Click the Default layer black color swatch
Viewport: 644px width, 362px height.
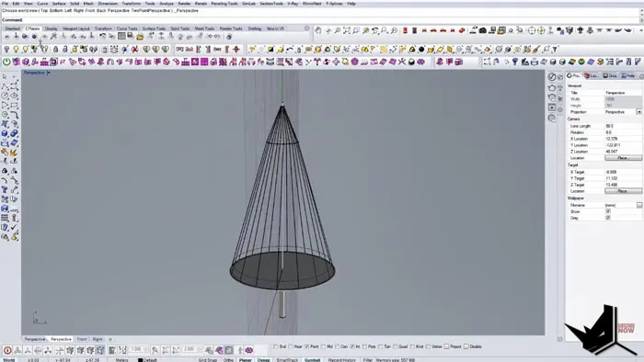[x=140, y=360]
